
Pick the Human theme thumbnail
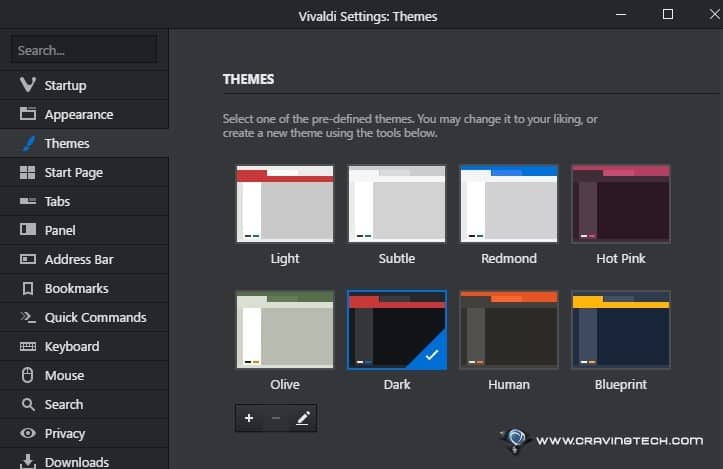pos(509,330)
